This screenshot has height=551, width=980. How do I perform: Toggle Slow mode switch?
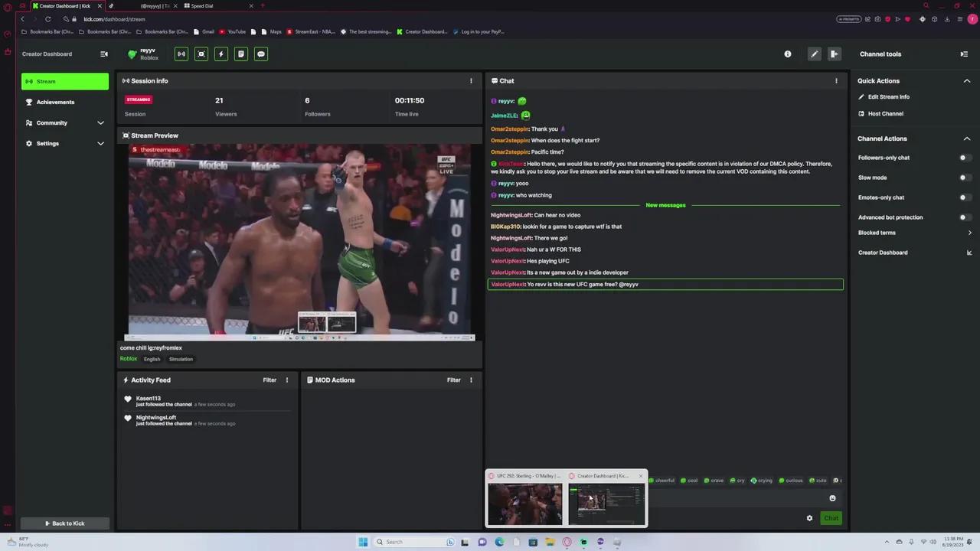965,178
